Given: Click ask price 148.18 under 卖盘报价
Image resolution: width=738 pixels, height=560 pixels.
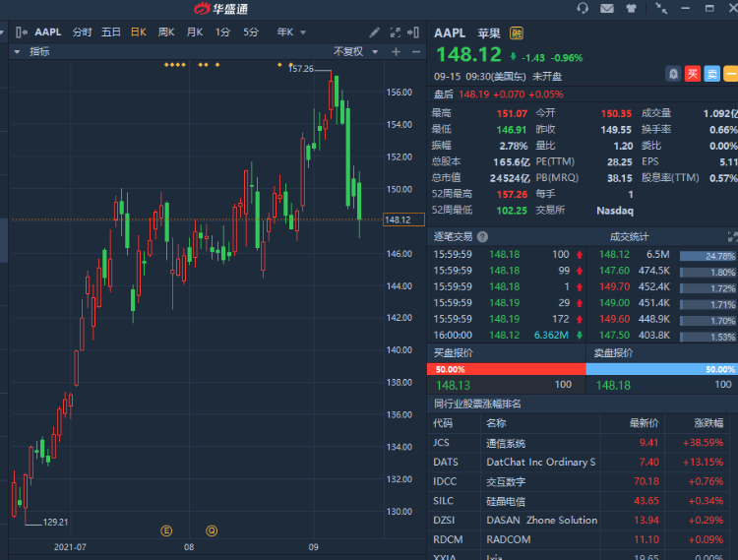Looking at the screenshot, I should click(x=613, y=386).
